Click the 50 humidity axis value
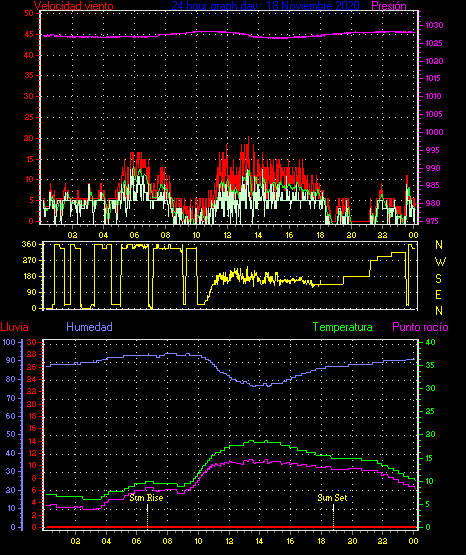 point(11,434)
